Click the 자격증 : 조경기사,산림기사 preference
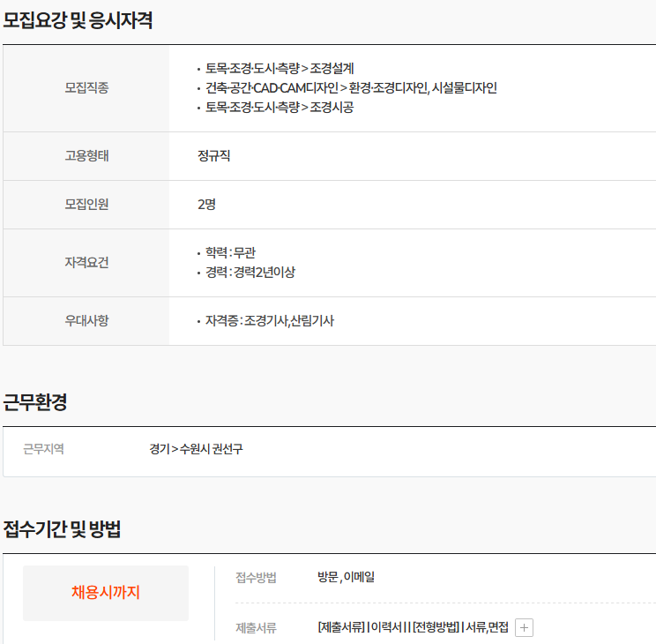656x644 pixels. [x=270, y=321]
